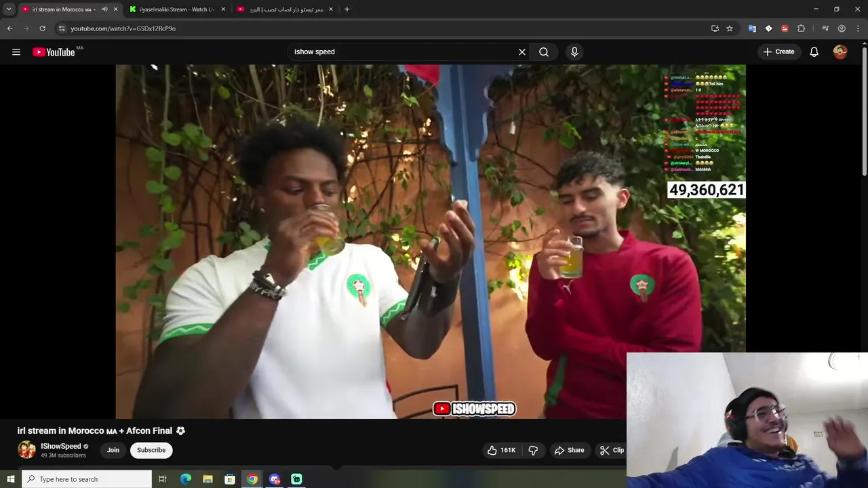868x488 pixels.
Task: Expand the tab search dropdown arrow
Action: pyautogui.click(x=9, y=9)
